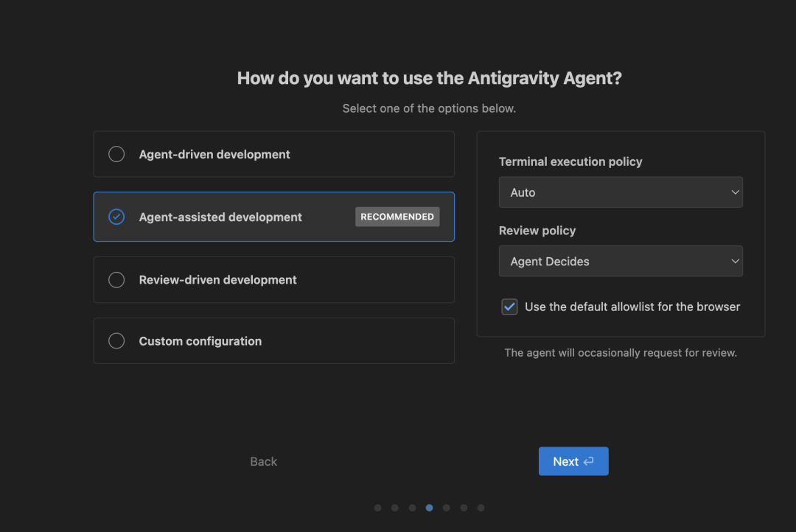The height and width of the screenshot is (532, 796).
Task: Open the Review policy dropdown
Action: coord(620,262)
